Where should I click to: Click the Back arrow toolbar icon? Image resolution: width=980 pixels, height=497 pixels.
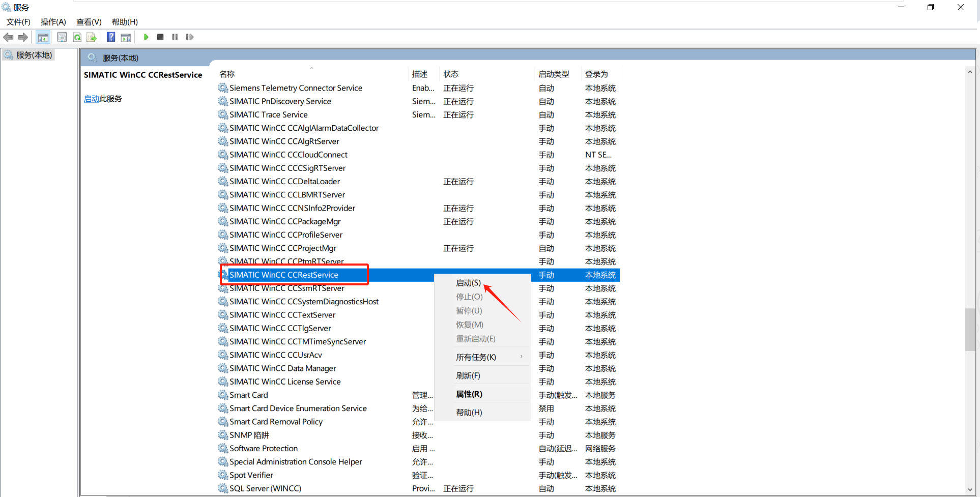pyautogui.click(x=9, y=37)
